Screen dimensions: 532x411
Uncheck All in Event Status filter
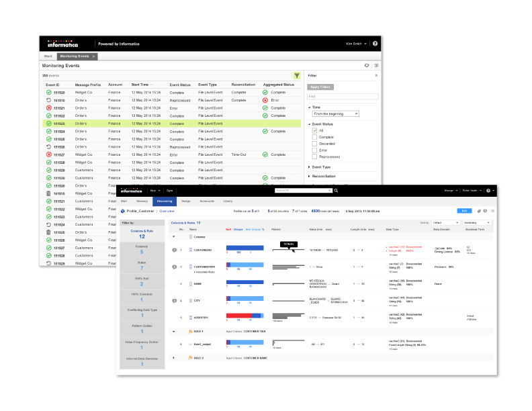point(314,130)
